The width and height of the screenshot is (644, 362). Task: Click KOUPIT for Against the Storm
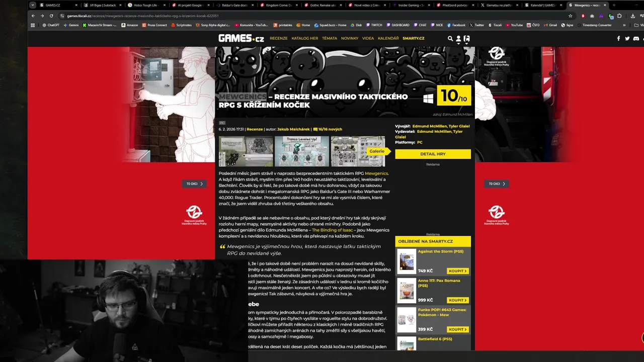(458, 271)
